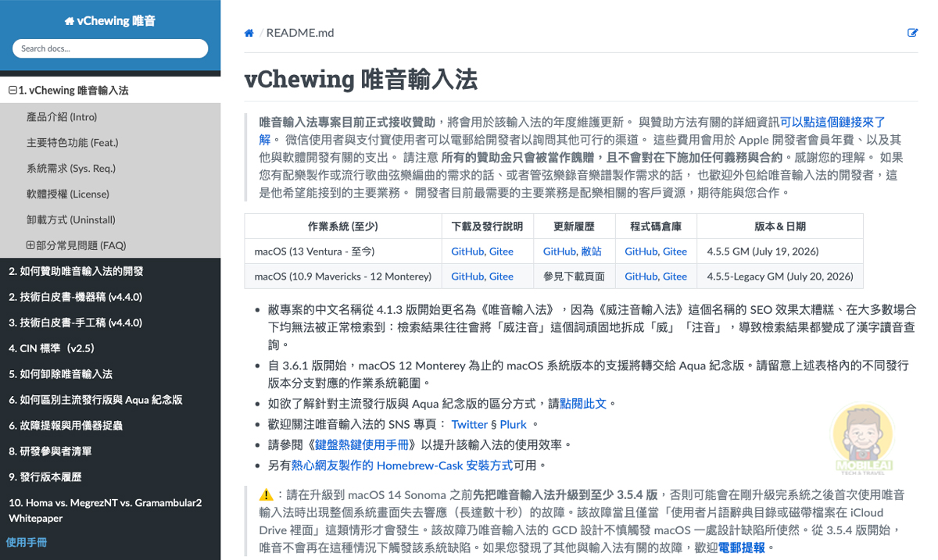The image size is (938, 560).
Task: Click the 使用手冊 sidebar caption
Action: pyautogui.click(x=27, y=541)
